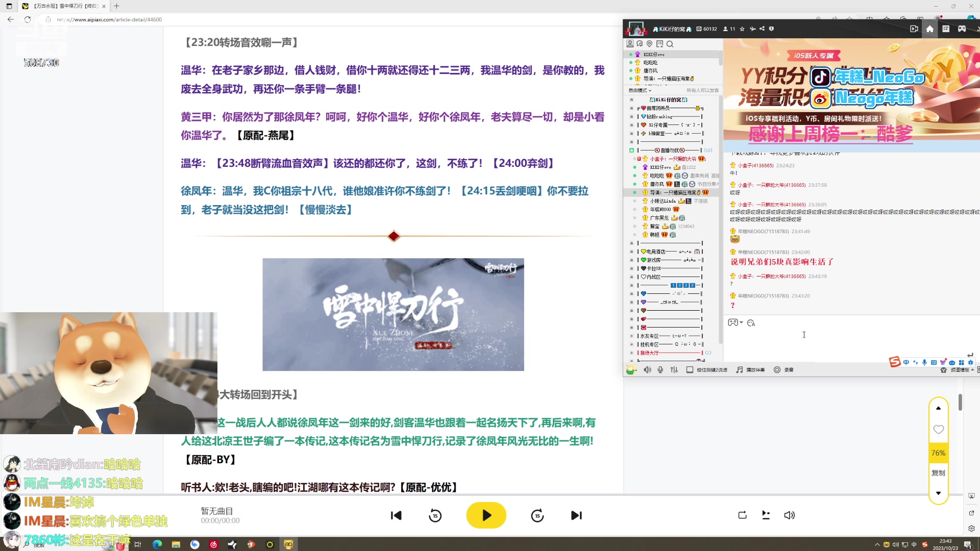Click YY search magnifier icon
The width and height of the screenshot is (980, 551).
[670, 44]
